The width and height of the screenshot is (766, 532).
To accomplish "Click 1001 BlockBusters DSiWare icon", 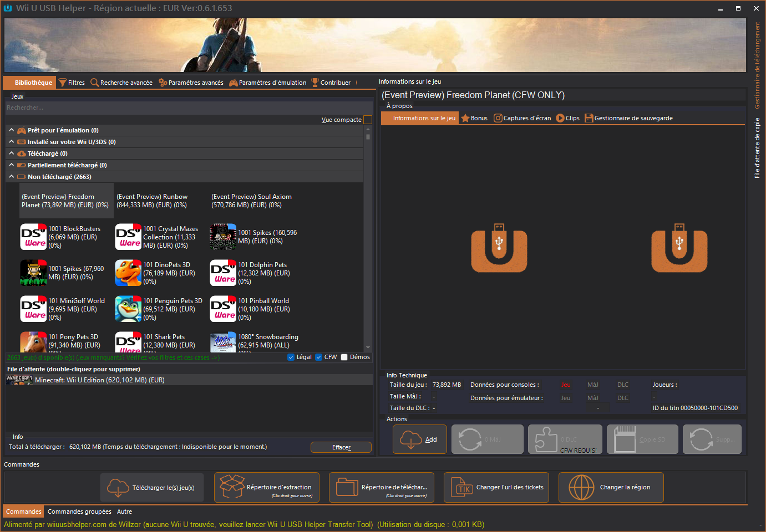I will tap(33, 237).
